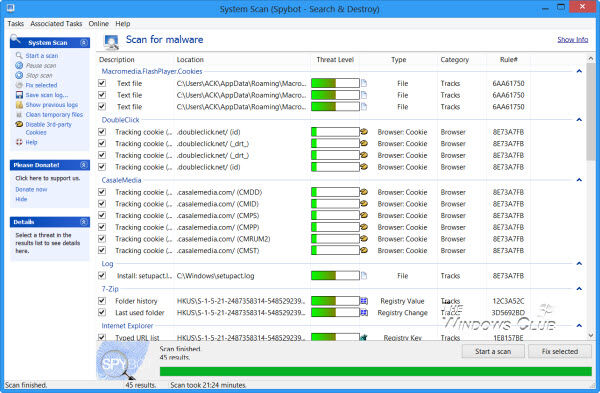Screen dimensions: 600x393
Task: Open the Associated Tasks menu
Action: (56, 24)
